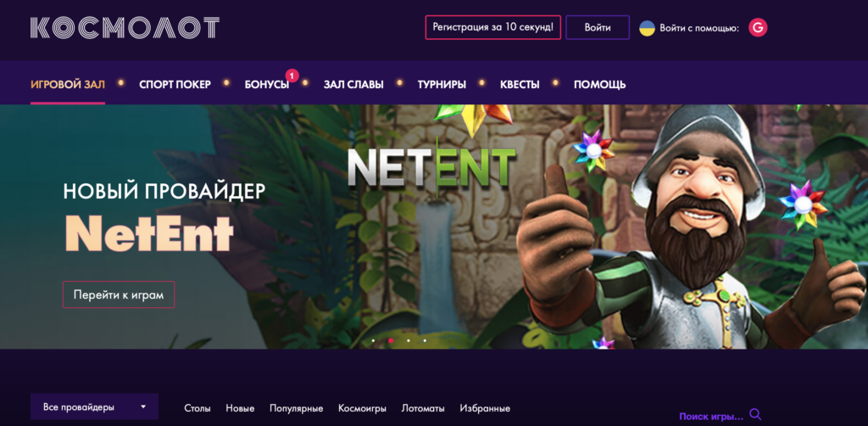Open the Турниры menu item
The image size is (868, 426).
[x=442, y=85]
